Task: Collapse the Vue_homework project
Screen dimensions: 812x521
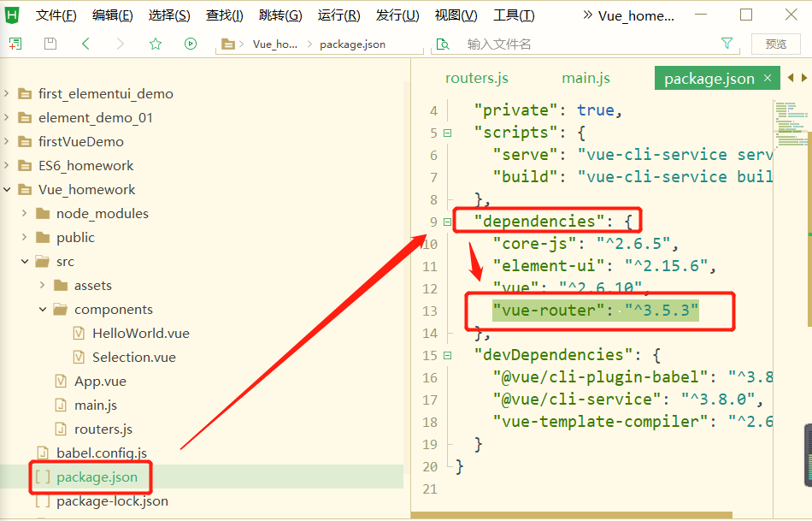Action: pyautogui.click(x=7, y=189)
